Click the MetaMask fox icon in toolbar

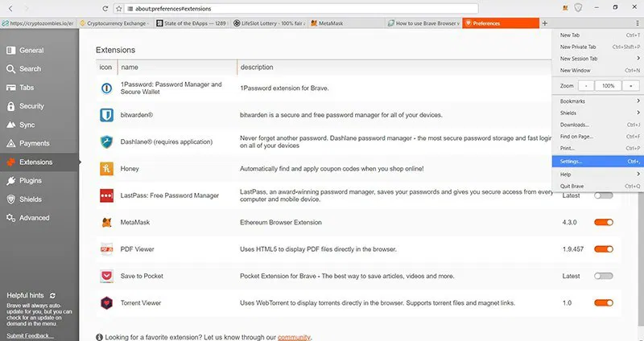click(566, 8)
